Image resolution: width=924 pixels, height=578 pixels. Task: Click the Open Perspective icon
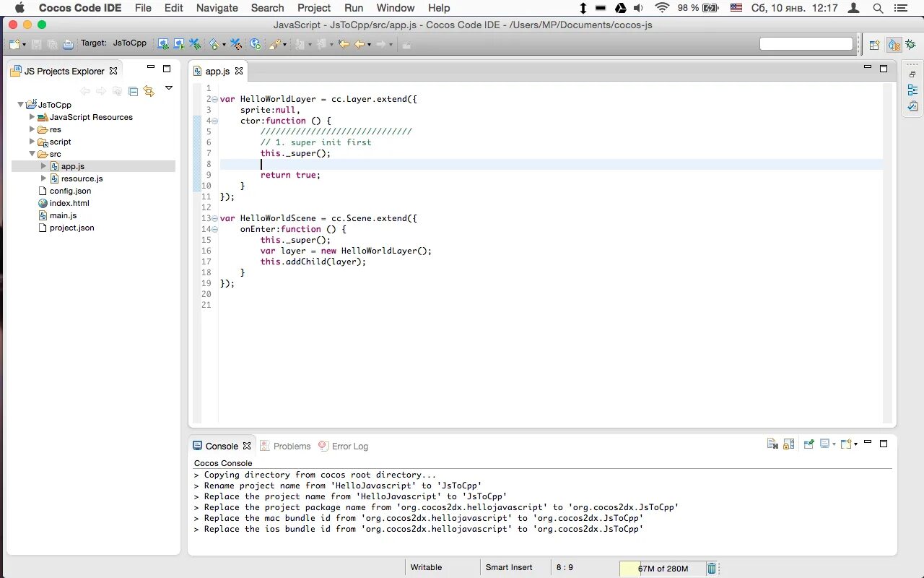pos(874,45)
